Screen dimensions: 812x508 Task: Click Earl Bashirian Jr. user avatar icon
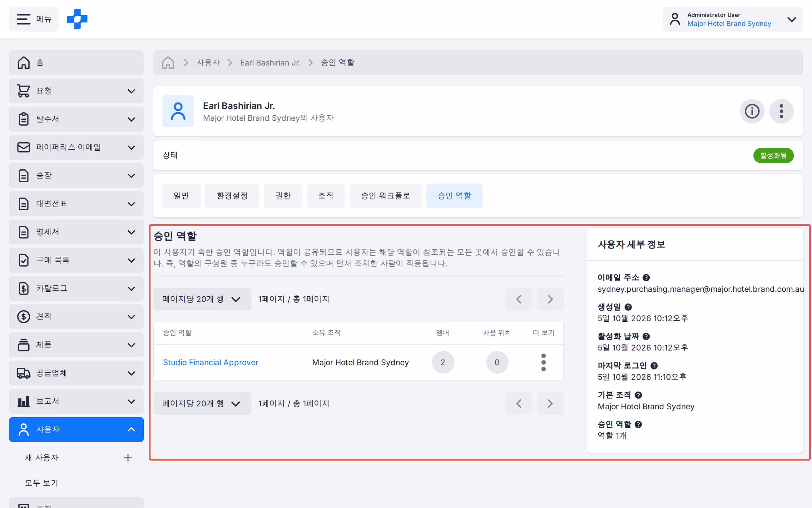[x=178, y=111]
